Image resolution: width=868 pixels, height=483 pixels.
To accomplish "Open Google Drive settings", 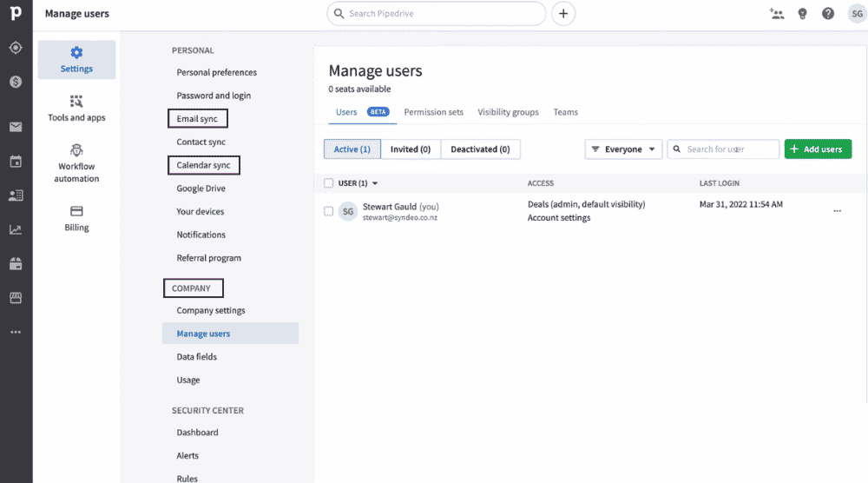I will click(x=201, y=189).
